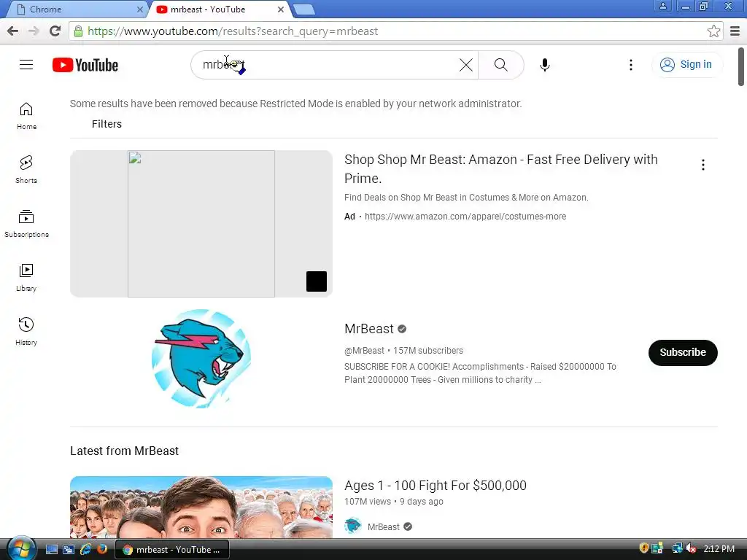The width and height of the screenshot is (747, 560).
Task: Bookmark the page with the star icon
Action: click(x=713, y=31)
